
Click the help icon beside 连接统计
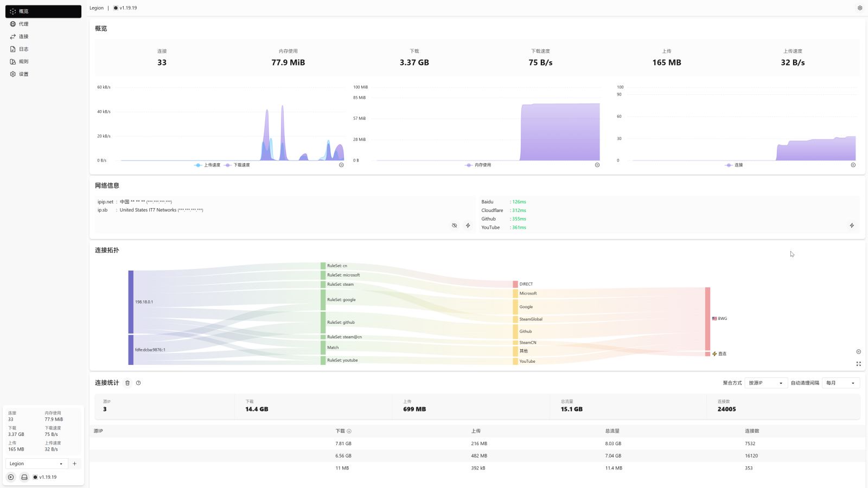coord(138,383)
